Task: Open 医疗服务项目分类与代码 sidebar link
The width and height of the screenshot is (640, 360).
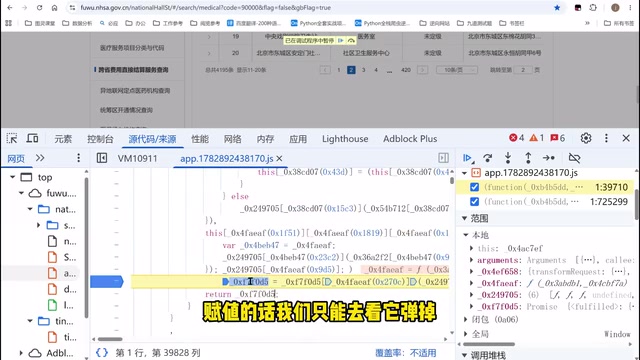Action: (132, 48)
